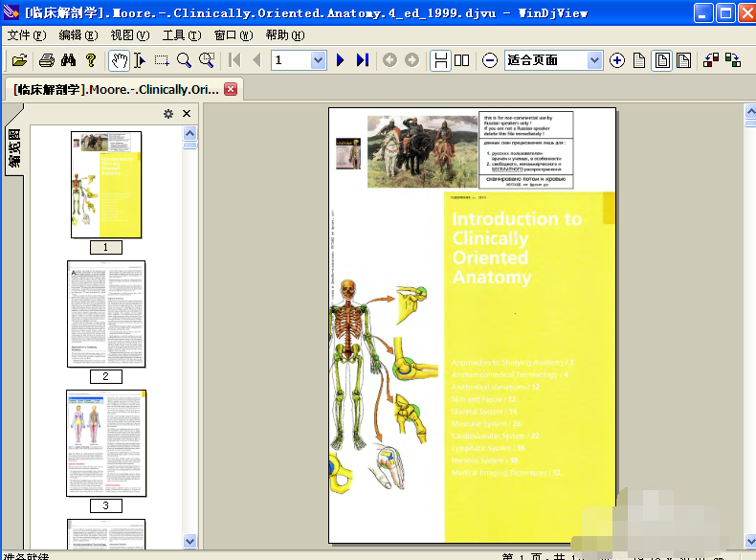
Task: Open Find with the binoculars icon
Action: pyautogui.click(x=68, y=60)
